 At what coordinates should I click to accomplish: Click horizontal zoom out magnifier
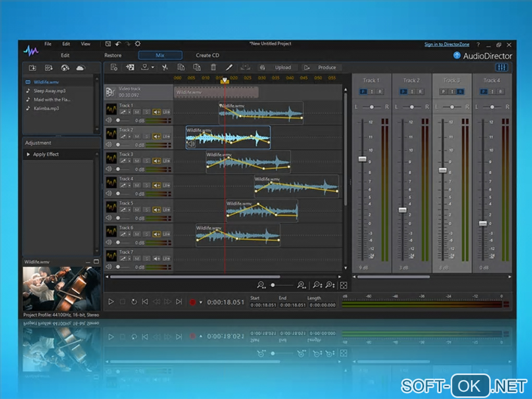tap(261, 285)
